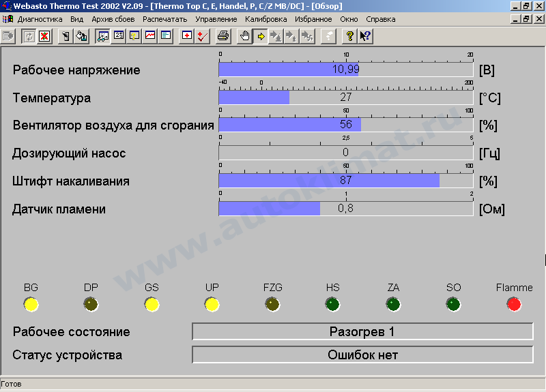Open the Диагностика menu

coord(40,20)
